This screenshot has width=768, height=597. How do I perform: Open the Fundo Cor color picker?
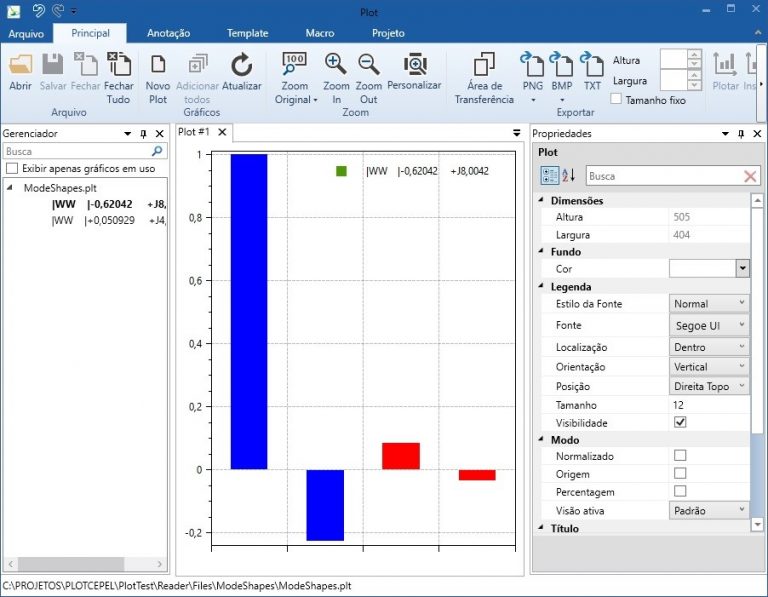(742, 269)
